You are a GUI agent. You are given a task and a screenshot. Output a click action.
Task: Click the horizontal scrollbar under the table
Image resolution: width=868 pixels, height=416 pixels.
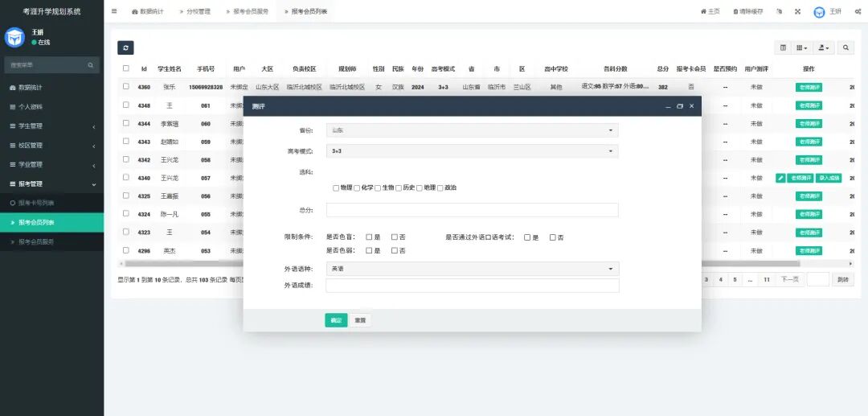click(x=462, y=264)
